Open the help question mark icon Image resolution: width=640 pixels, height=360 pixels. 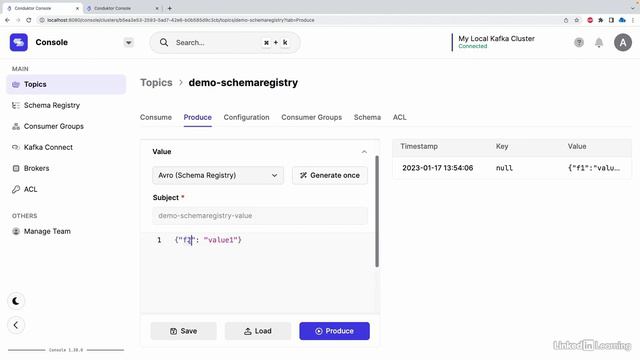tap(579, 42)
